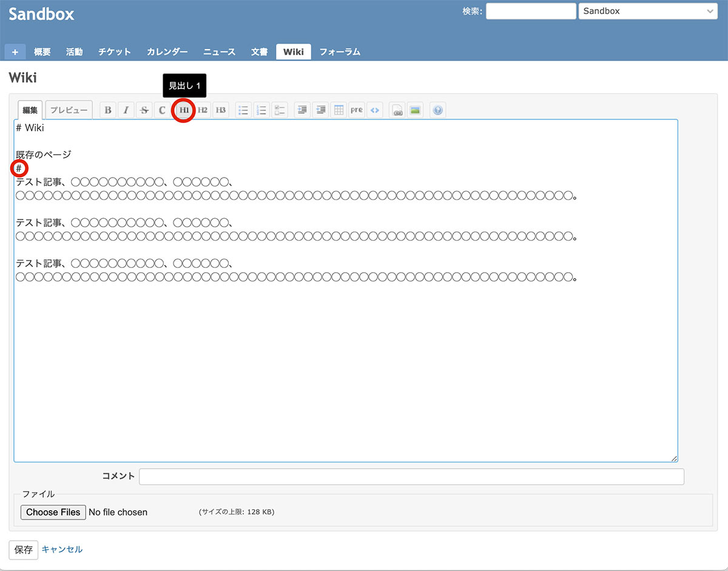The width and height of the screenshot is (728, 571).
Task: Apply block quote indent
Action: click(x=302, y=110)
